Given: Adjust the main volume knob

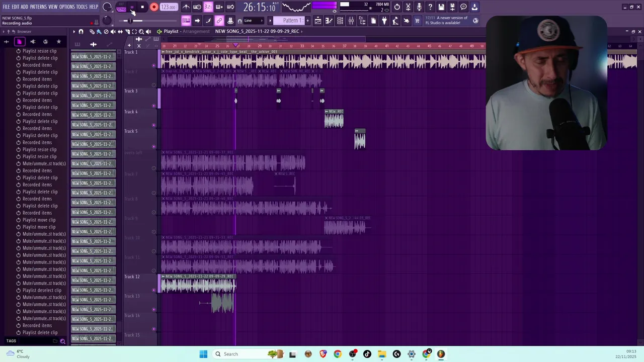Looking at the screenshot, I should pos(107,7).
